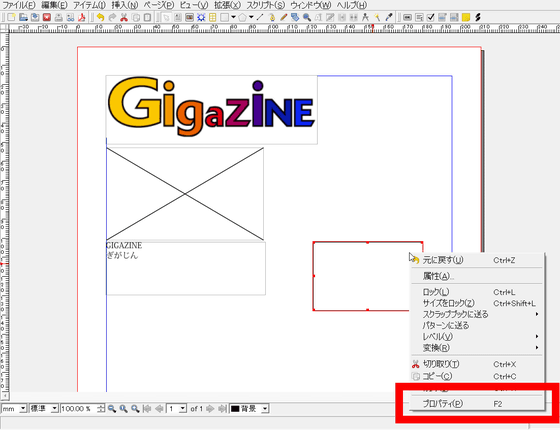Select the Rotate Item tool
The width and height of the screenshot is (560, 430).
(295, 17)
